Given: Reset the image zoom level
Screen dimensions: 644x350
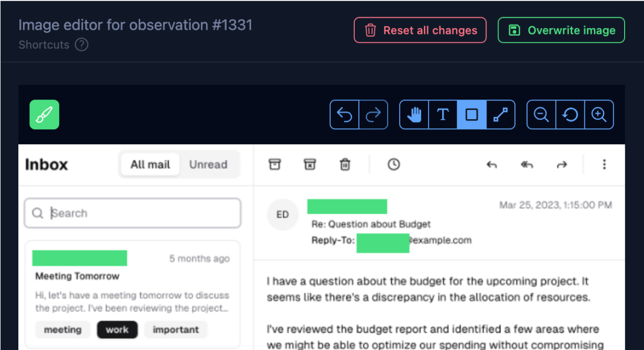Looking at the screenshot, I should 570,115.
